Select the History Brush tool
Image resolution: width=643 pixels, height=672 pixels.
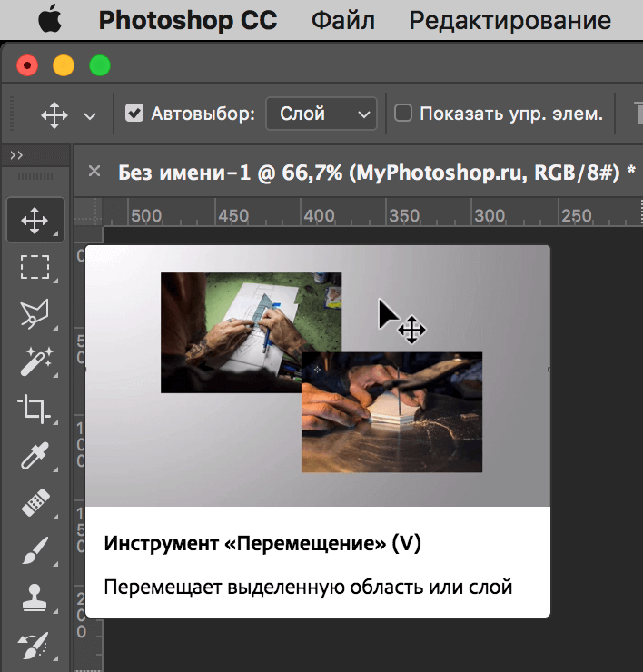point(34,645)
